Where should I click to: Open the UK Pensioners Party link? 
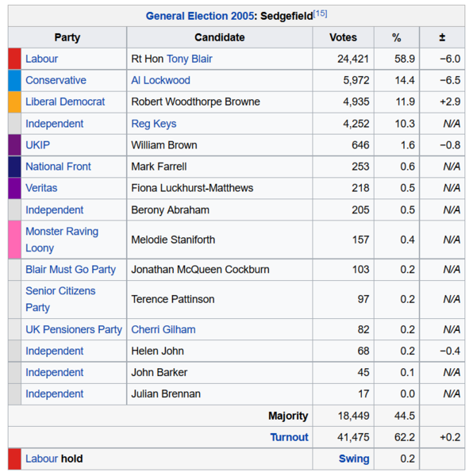point(74,330)
